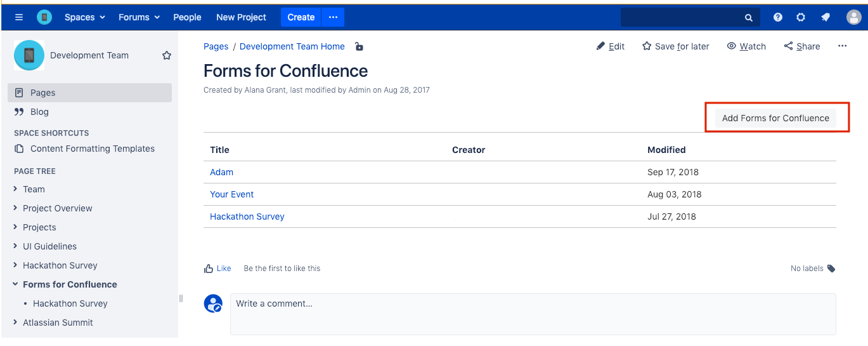This screenshot has height=346, width=868.
Task: Expand the Project Overview tree item
Action: pyautogui.click(x=15, y=208)
